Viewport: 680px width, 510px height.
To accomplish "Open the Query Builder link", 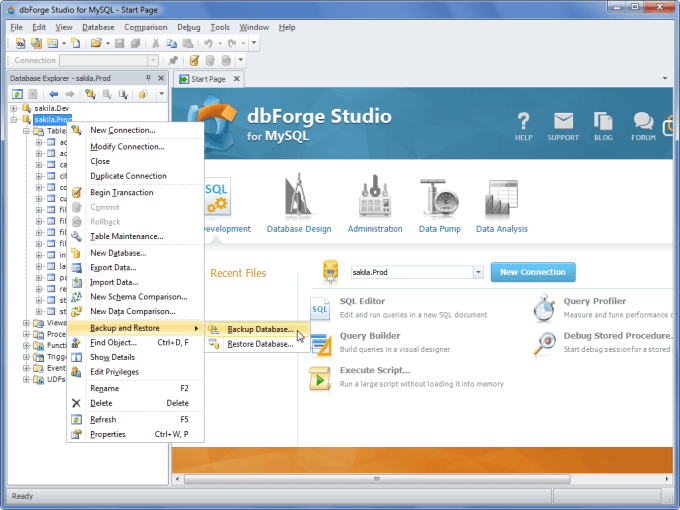I will click(x=370, y=336).
